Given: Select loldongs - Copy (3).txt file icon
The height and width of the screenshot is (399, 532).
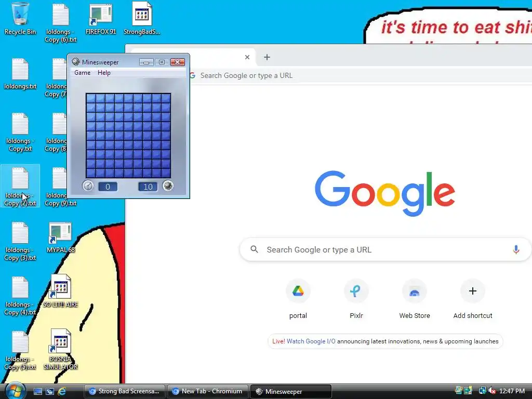Looking at the screenshot, I should 20,241.
